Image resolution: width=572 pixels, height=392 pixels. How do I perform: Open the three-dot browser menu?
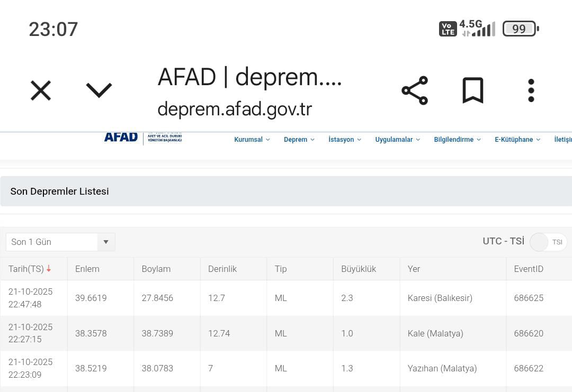click(x=531, y=90)
